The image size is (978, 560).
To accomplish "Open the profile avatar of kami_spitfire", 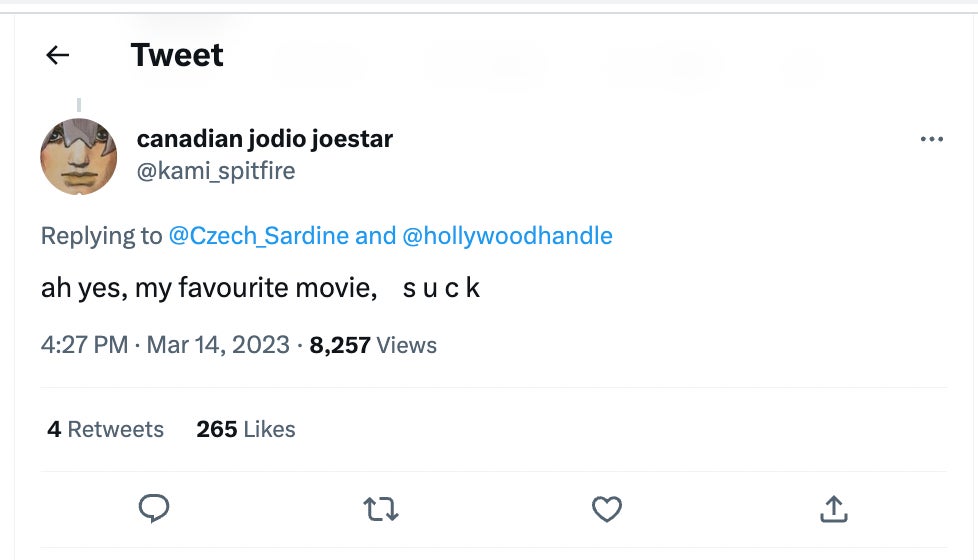I will coord(78,156).
